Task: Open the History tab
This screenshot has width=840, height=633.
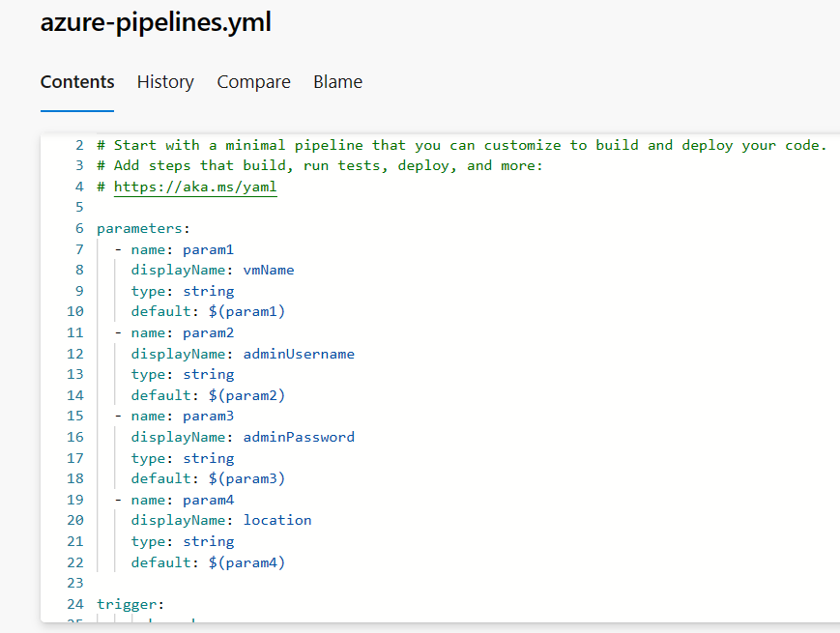Action: tap(165, 82)
